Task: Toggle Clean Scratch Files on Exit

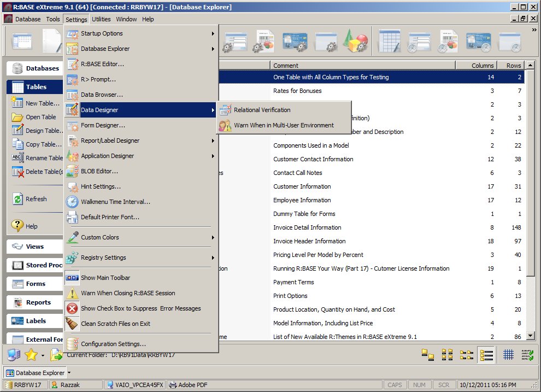Action: pyautogui.click(x=115, y=324)
